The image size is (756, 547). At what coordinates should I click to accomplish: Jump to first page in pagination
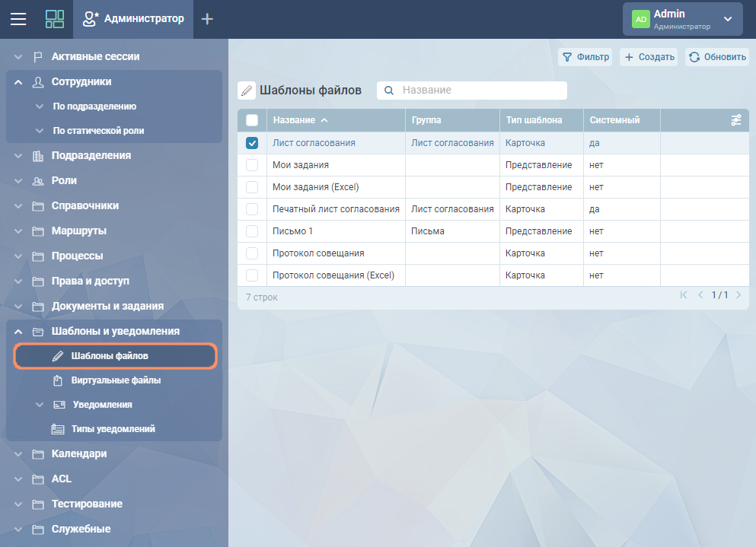click(x=684, y=295)
